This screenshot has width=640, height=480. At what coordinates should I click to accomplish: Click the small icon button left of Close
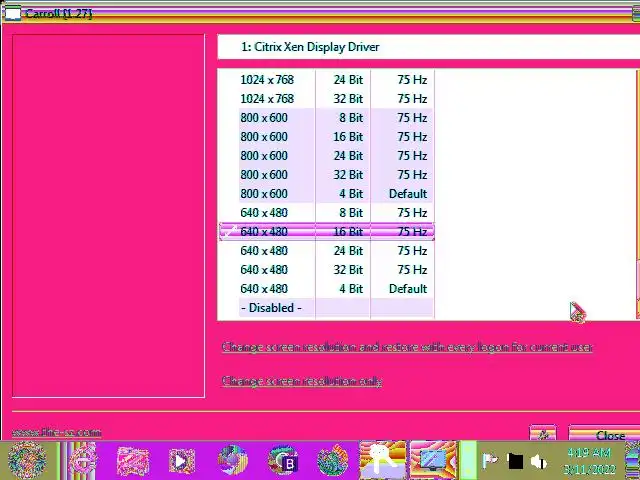[543, 433]
